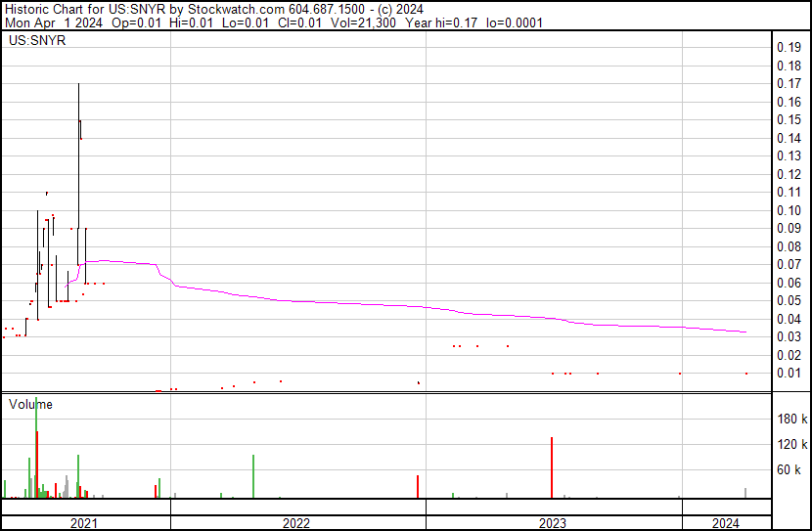Select the 2023 year label on time axis
The height and width of the screenshot is (531, 812).
pyautogui.click(x=553, y=523)
